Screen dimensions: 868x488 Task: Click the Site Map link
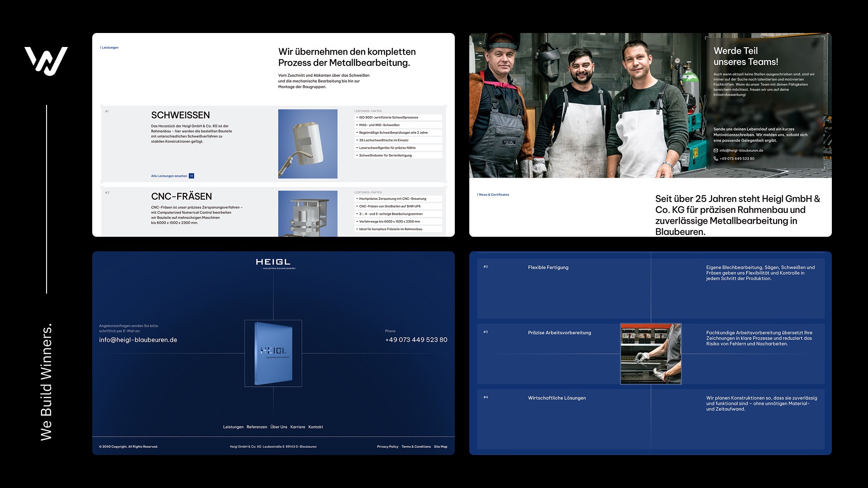point(440,446)
